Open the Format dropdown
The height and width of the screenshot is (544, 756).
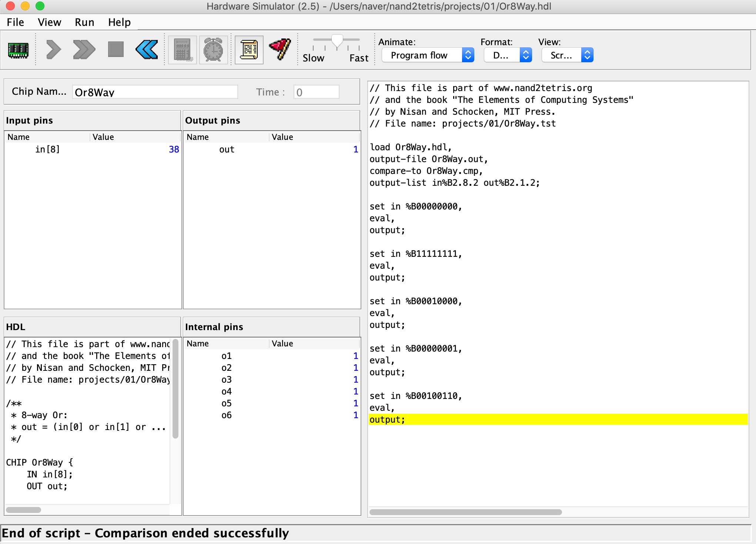coord(508,55)
